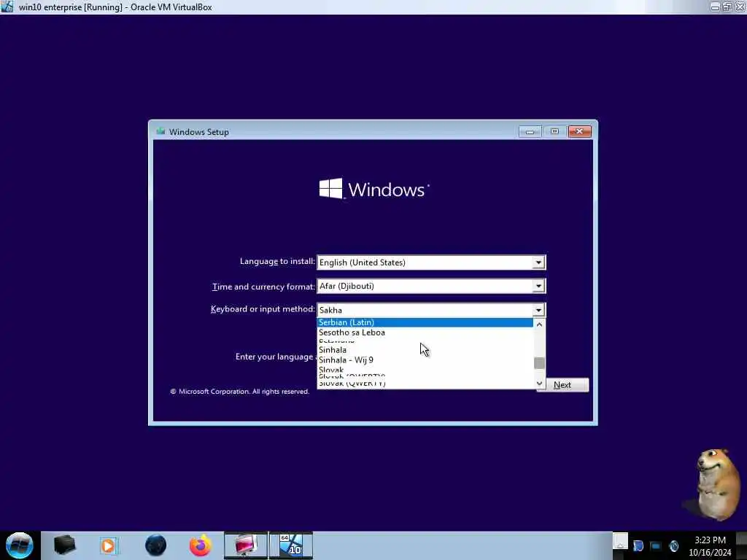Maximize the Windows Setup dialog

(x=554, y=131)
